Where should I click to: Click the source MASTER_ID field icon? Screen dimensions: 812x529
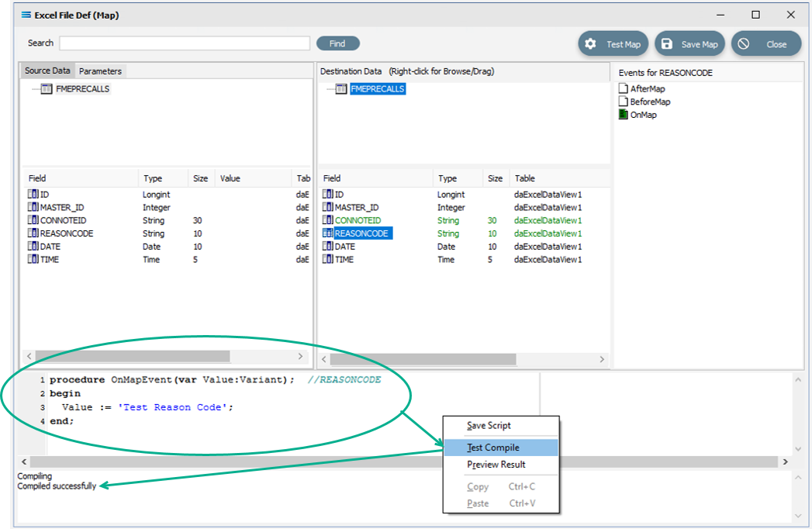[x=33, y=207]
